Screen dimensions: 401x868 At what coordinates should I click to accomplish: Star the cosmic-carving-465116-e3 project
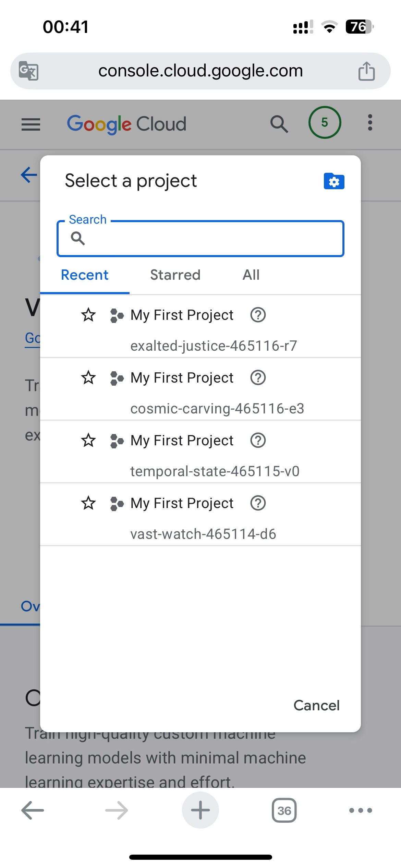pos(88,377)
